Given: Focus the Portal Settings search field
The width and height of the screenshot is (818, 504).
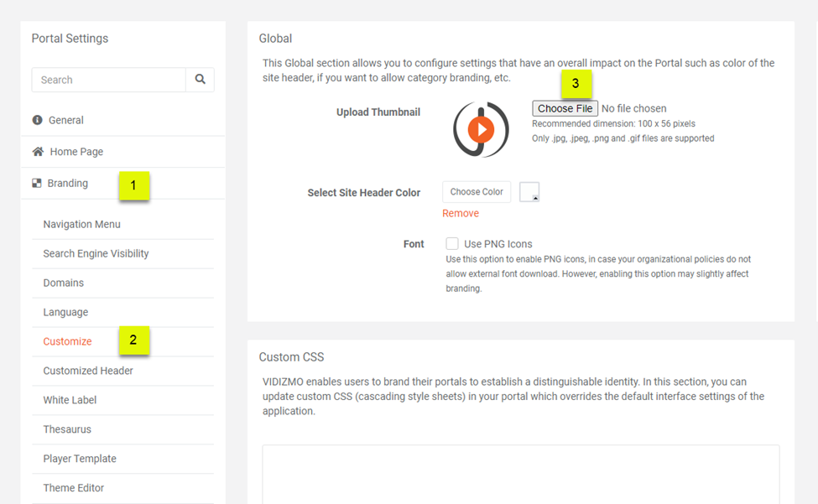Looking at the screenshot, I should 109,80.
